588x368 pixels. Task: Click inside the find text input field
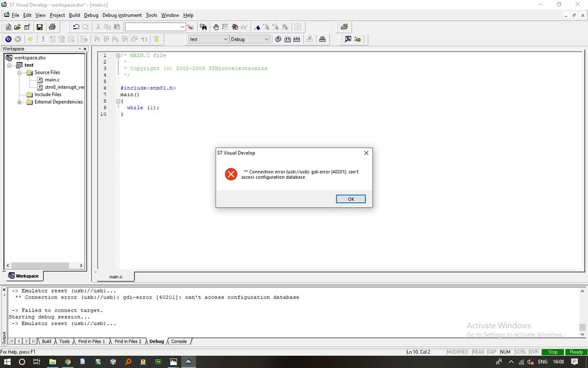tap(152, 27)
